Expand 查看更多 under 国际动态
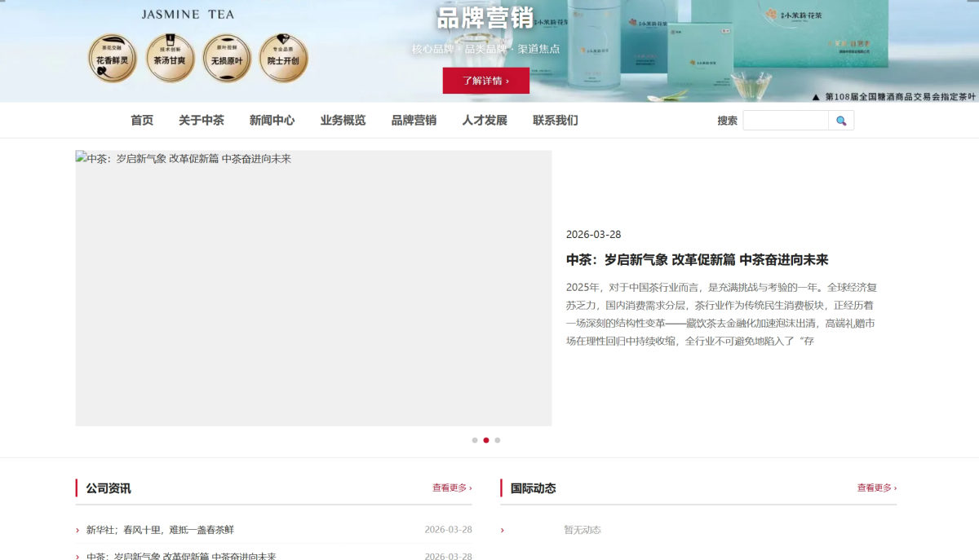This screenshot has height=560, width=979. click(876, 487)
